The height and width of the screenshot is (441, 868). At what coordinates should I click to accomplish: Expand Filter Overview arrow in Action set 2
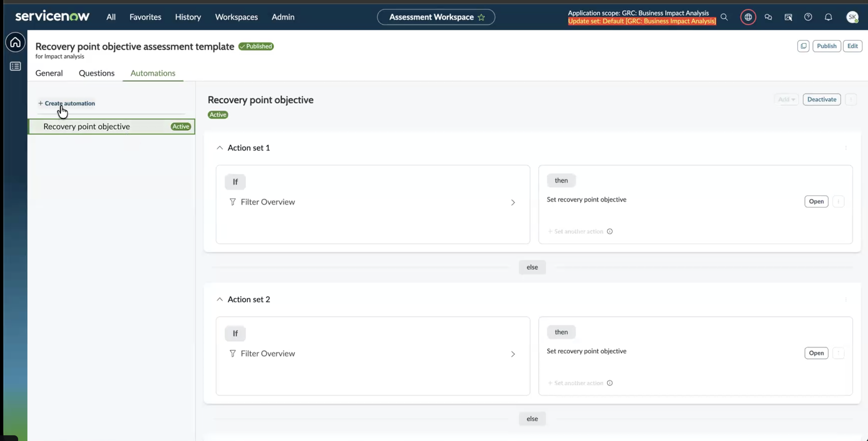click(x=513, y=354)
